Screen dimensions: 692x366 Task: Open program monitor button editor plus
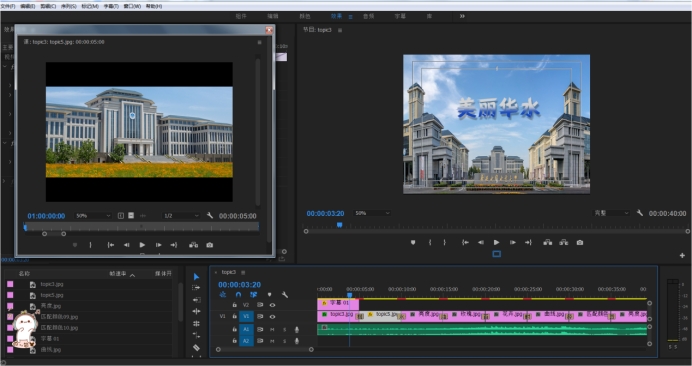[682, 256]
